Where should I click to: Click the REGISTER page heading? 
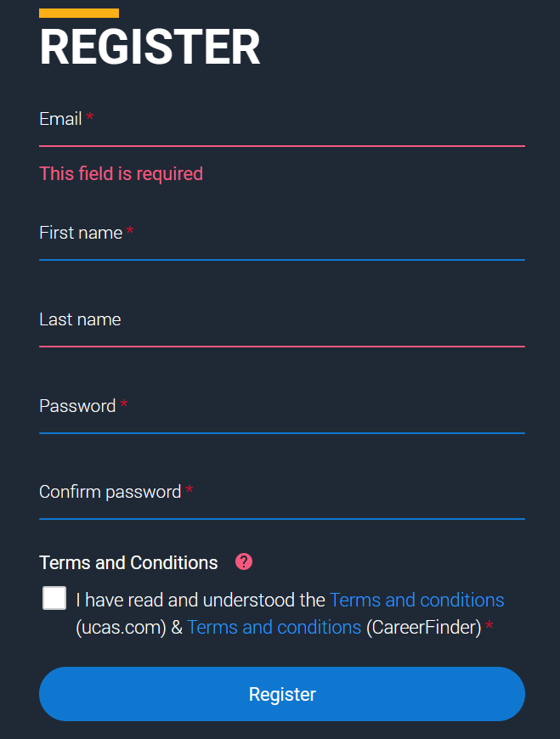[150, 47]
